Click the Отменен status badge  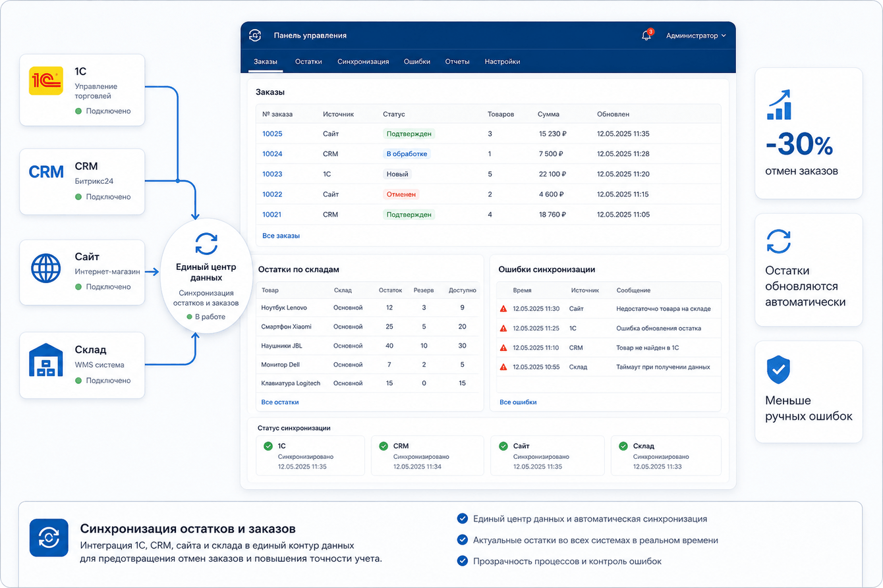pyautogui.click(x=401, y=194)
